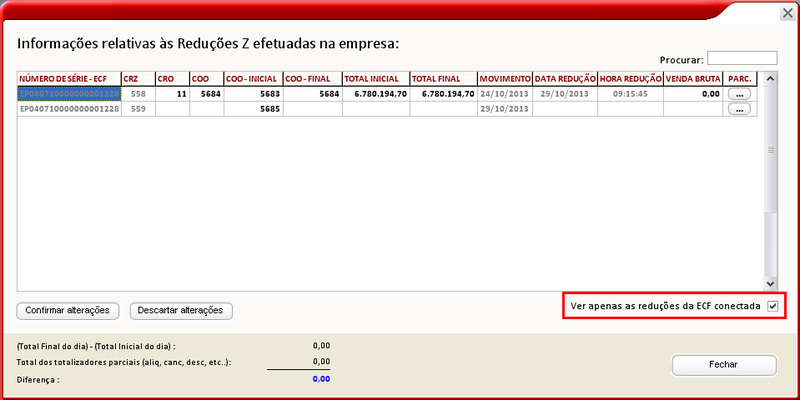Click the COO - INICIAL cell showing 5685
The width and height of the screenshot is (800, 400).
pyautogui.click(x=255, y=109)
